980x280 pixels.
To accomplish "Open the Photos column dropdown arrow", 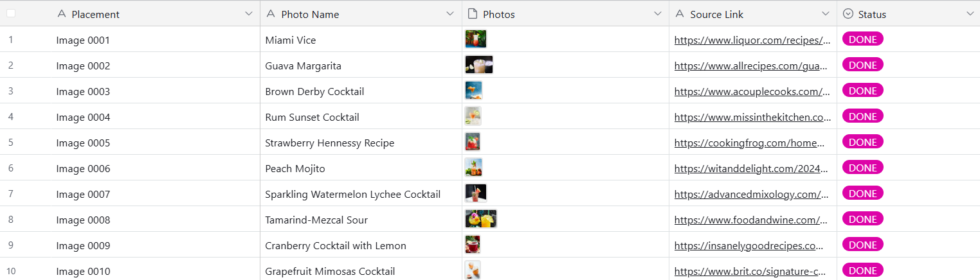I will tap(658, 14).
